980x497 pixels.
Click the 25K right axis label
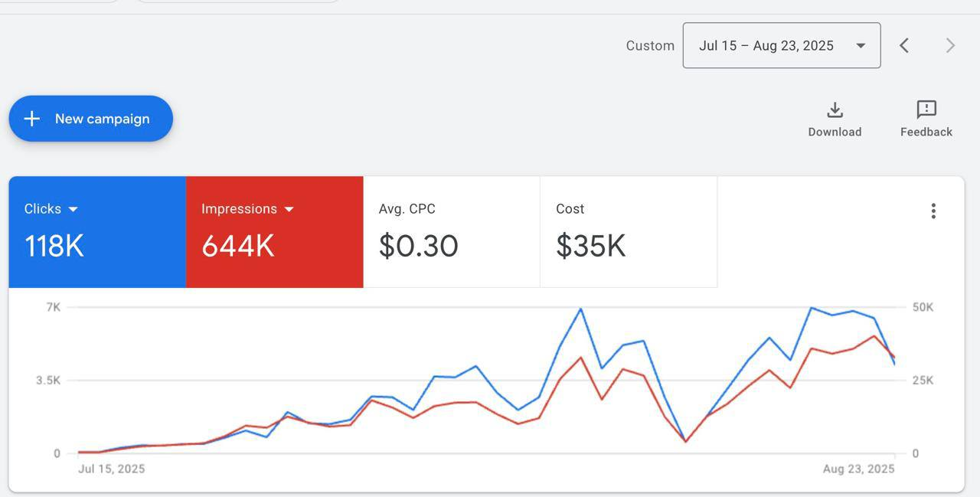pyautogui.click(x=923, y=380)
